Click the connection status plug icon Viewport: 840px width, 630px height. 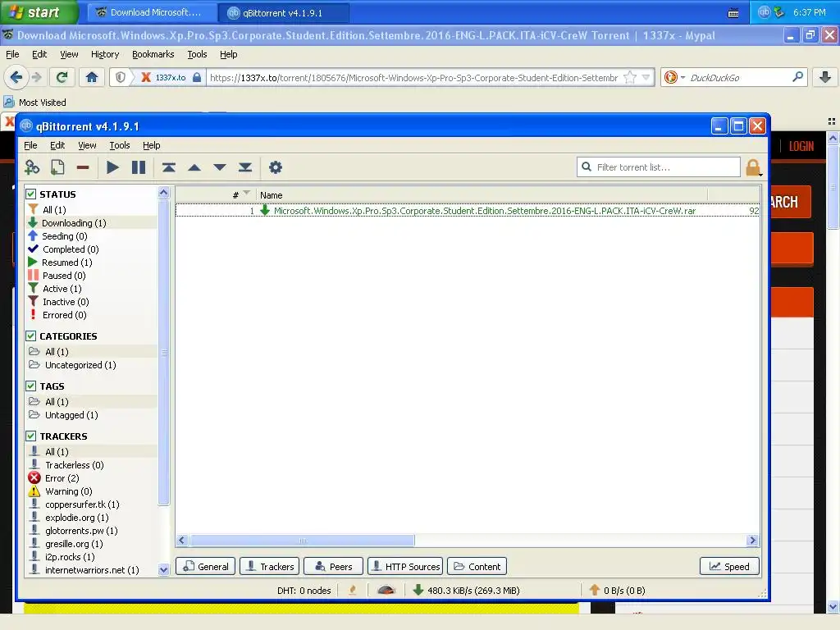click(353, 591)
